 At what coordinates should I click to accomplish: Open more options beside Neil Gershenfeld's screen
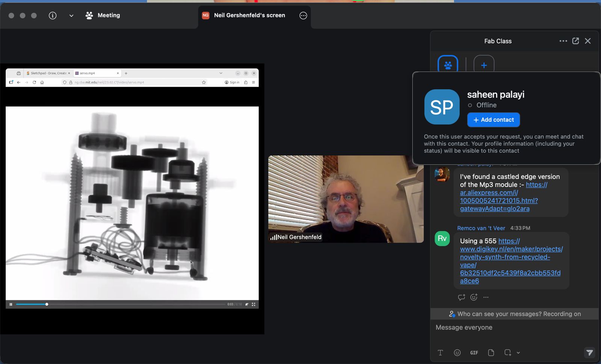coord(304,15)
